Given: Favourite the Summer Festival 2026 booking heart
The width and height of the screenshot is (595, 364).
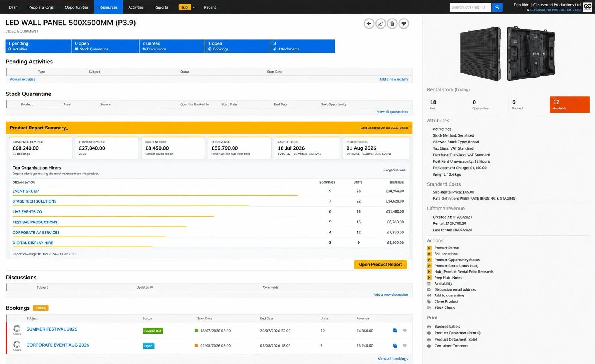Looking at the screenshot, I should tap(405, 331).
